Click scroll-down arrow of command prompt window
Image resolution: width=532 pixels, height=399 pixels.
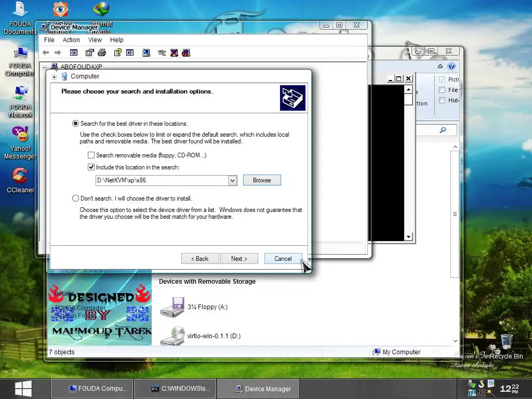click(x=408, y=236)
